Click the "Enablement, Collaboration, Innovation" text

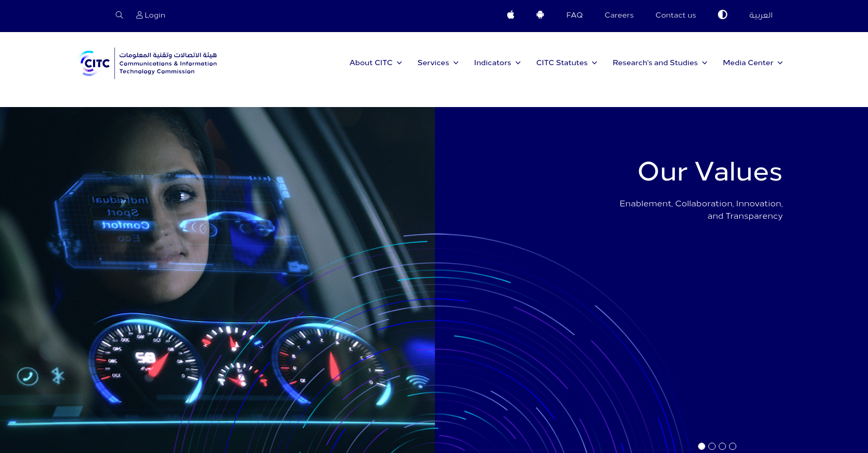[701, 204]
